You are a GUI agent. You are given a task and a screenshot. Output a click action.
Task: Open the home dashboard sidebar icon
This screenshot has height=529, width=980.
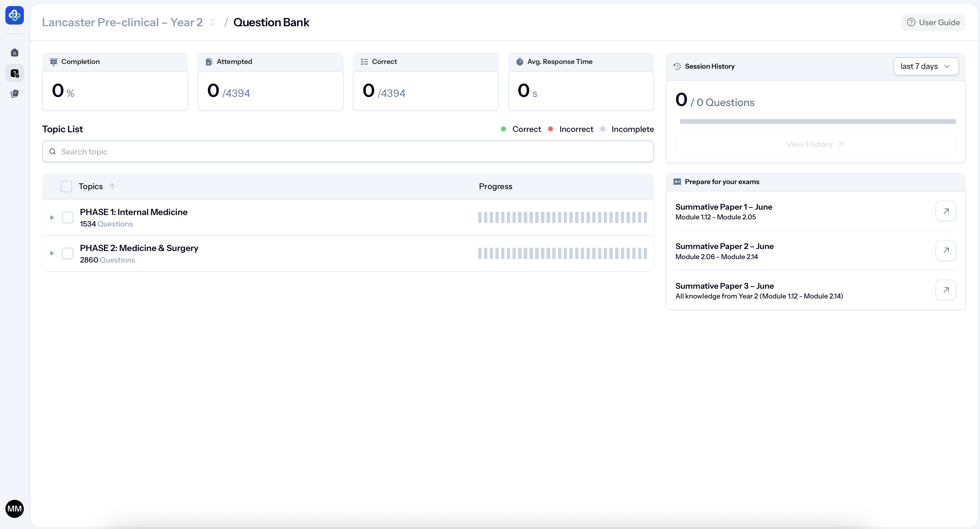[14, 52]
